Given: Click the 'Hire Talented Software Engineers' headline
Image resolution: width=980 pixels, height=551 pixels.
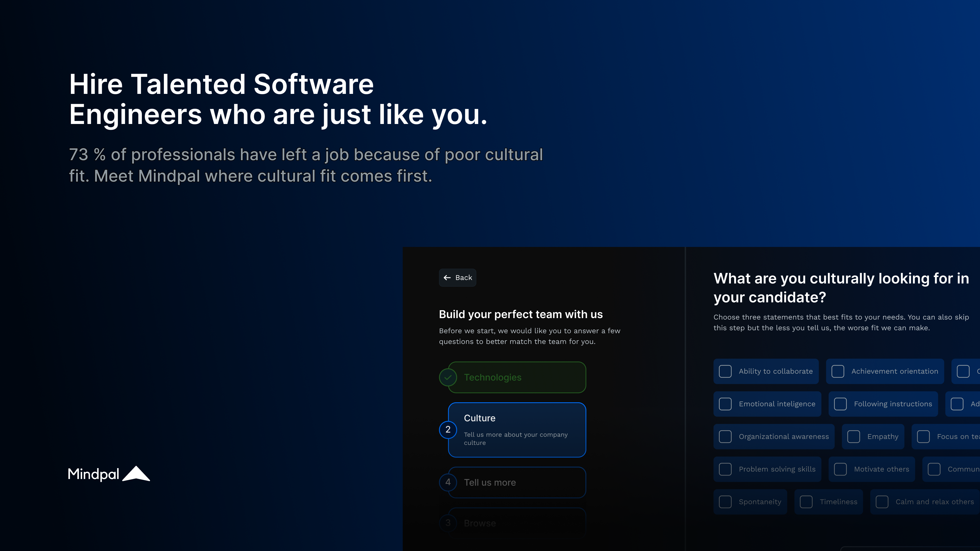Looking at the screenshot, I should coord(278,99).
